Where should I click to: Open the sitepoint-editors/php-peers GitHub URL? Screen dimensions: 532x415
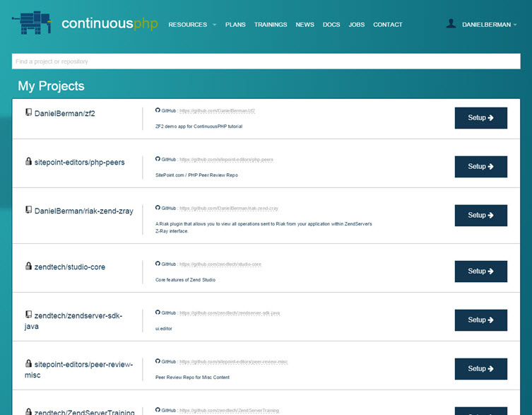click(226, 160)
